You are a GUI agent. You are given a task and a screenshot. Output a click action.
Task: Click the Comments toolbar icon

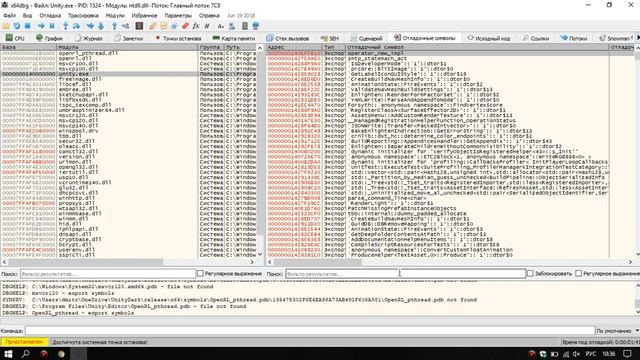point(163,26)
